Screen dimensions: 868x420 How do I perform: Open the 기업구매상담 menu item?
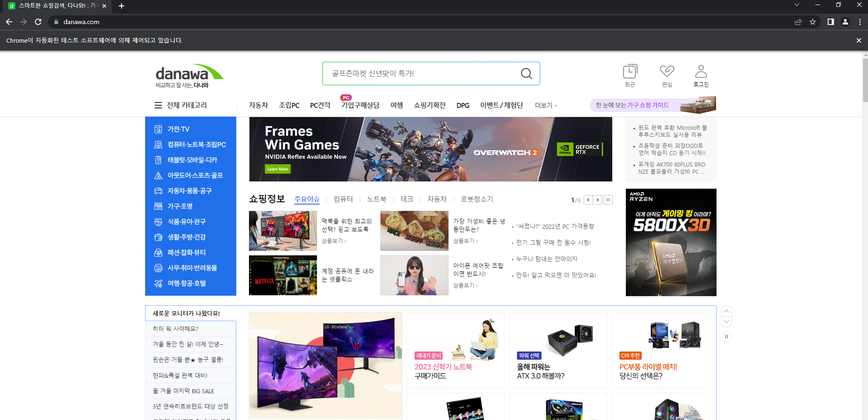point(360,105)
